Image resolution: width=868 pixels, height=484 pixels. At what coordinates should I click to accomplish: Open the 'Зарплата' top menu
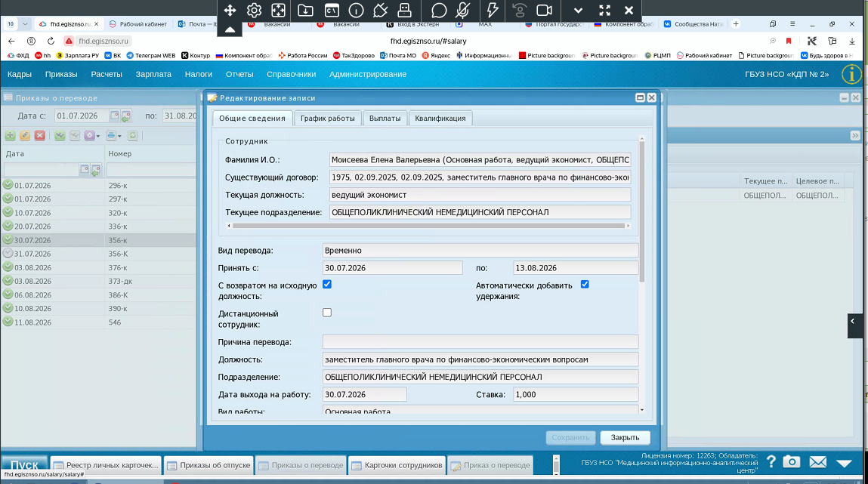[153, 74]
